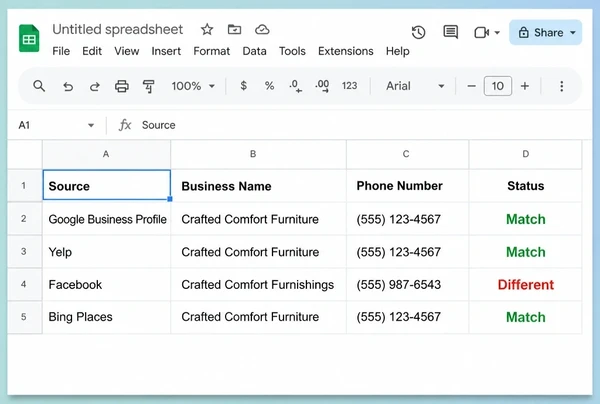The width and height of the screenshot is (600, 404).
Task: Open the View menu
Action: pos(127,51)
